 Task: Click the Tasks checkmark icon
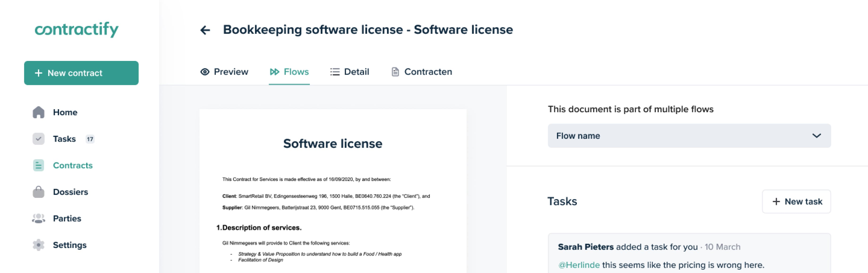click(38, 139)
